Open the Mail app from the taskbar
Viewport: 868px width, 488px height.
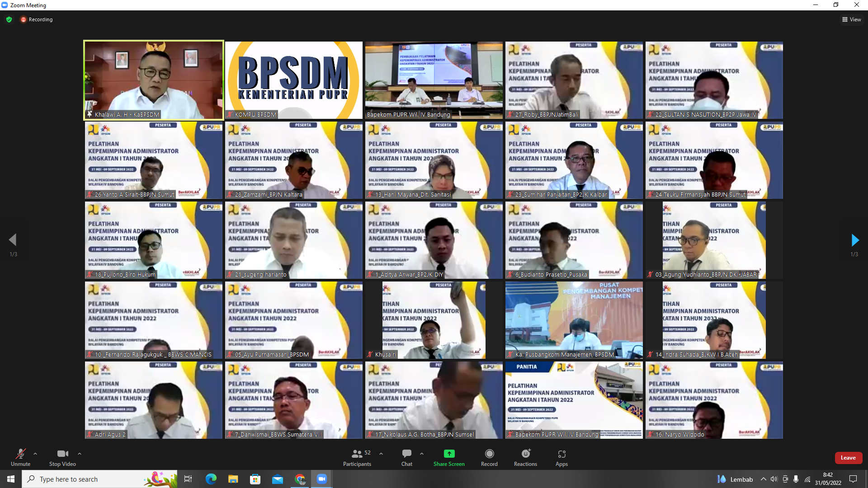278,479
